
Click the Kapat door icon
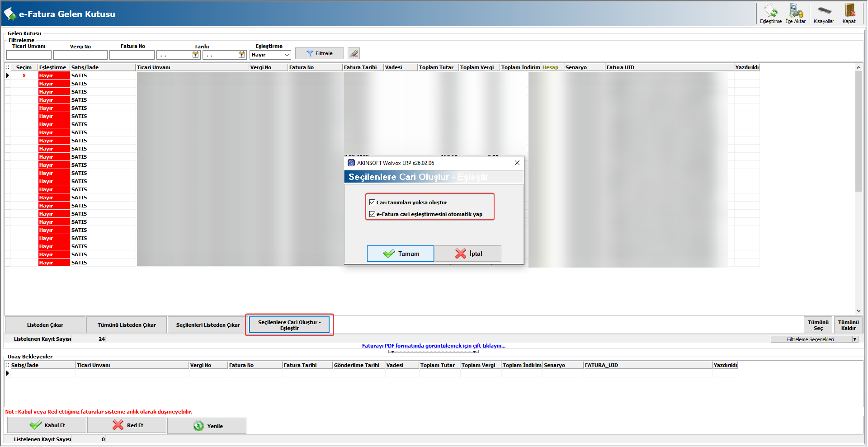(849, 14)
